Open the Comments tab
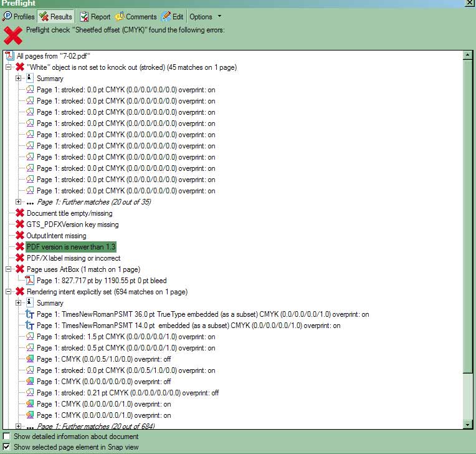The width and height of the screenshot is (476, 454). (136, 17)
